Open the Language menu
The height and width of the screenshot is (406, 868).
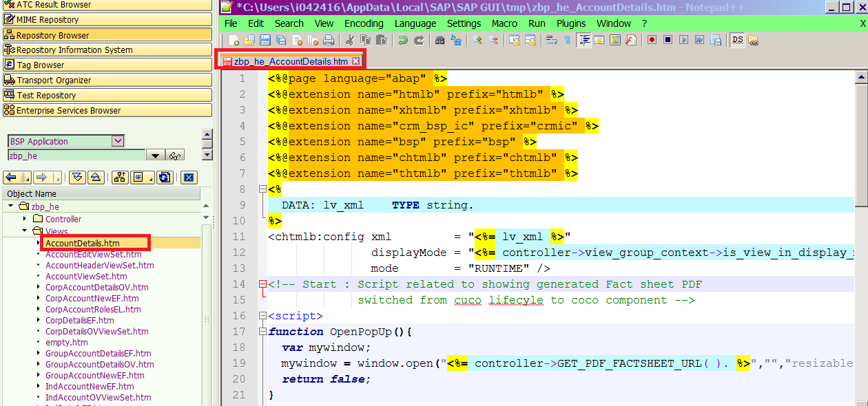pyautogui.click(x=415, y=23)
